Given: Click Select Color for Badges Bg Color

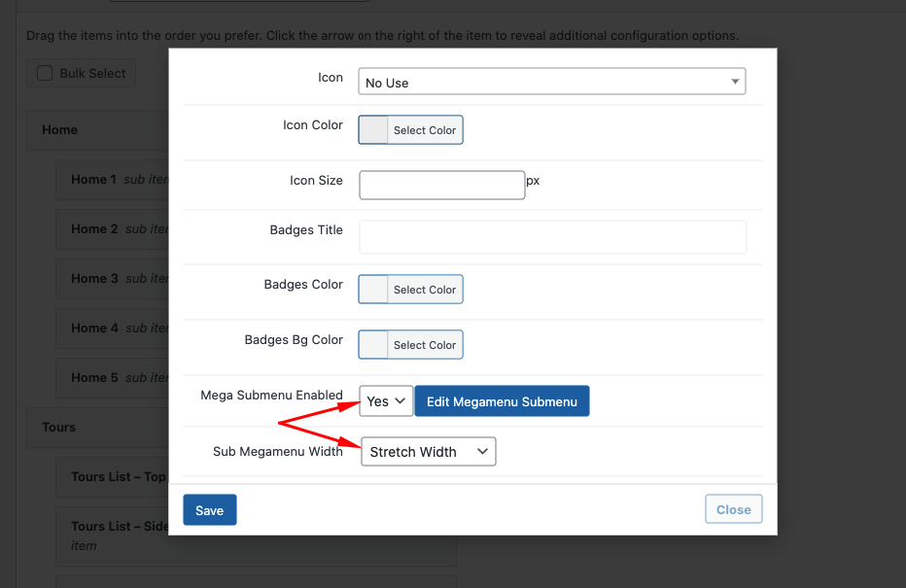Looking at the screenshot, I should pyautogui.click(x=425, y=345).
